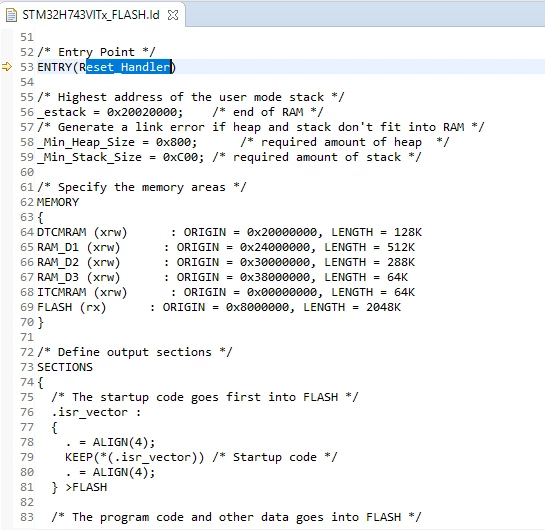
Task: Click line number 62 in the gutter
Action: tap(27, 202)
